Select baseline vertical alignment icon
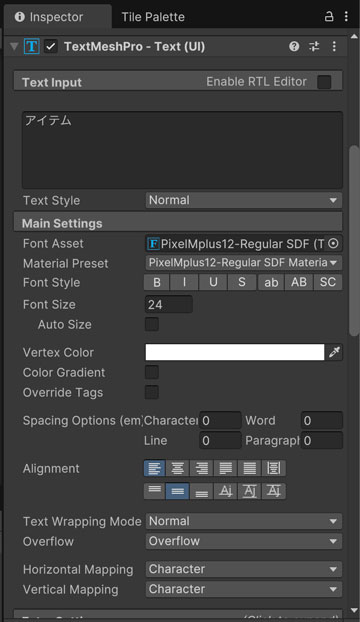 pyautogui.click(x=226, y=491)
